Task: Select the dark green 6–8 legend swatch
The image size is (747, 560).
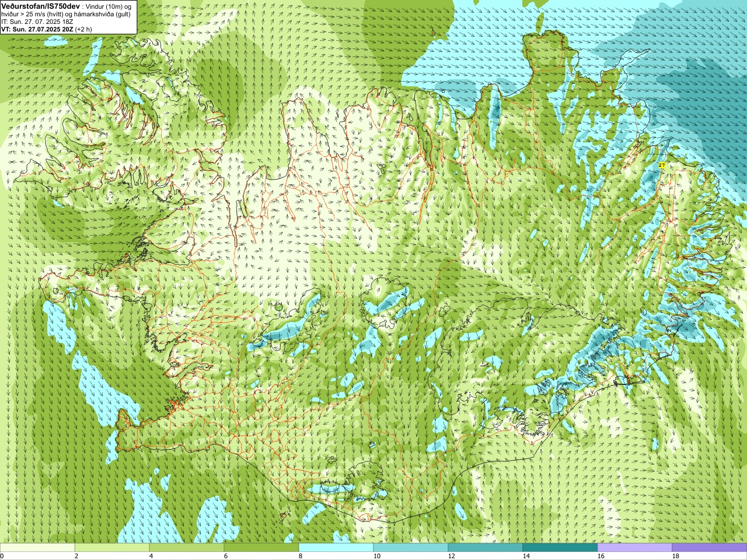Action: click(261, 548)
